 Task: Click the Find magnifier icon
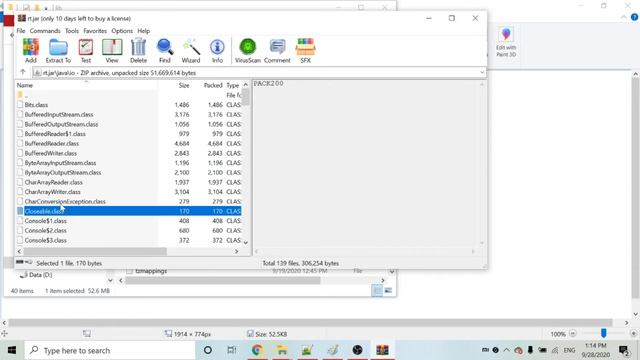tap(164, 51)
